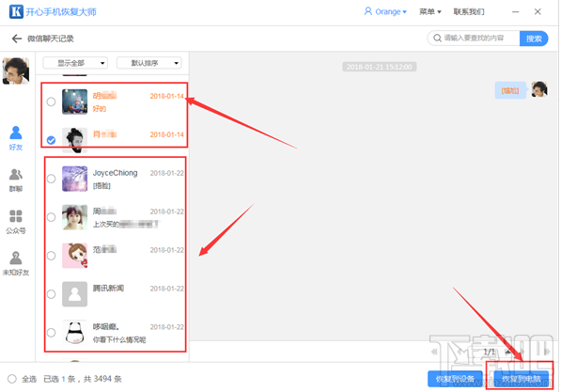The height and width of the screenshot is (392, 561).
Task: Switch to the 未知好友 tab
Action: coord(16,263)
